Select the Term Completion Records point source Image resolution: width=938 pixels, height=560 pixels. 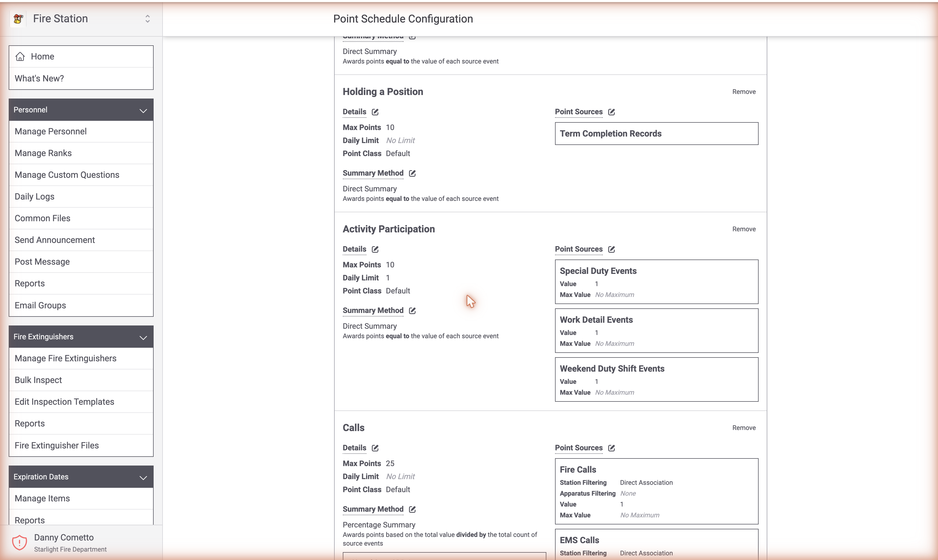point(657,134)
